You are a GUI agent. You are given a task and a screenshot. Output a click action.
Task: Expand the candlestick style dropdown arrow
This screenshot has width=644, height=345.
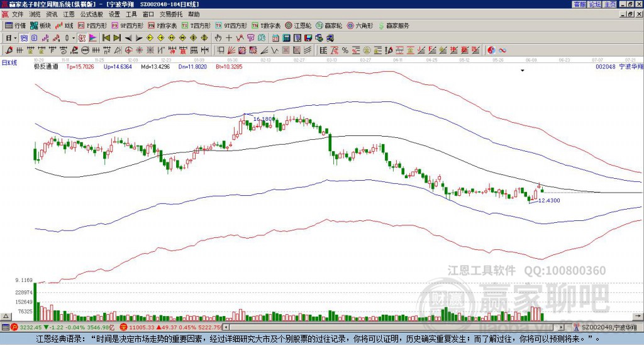pyautogui.click(x=73, y=38)
